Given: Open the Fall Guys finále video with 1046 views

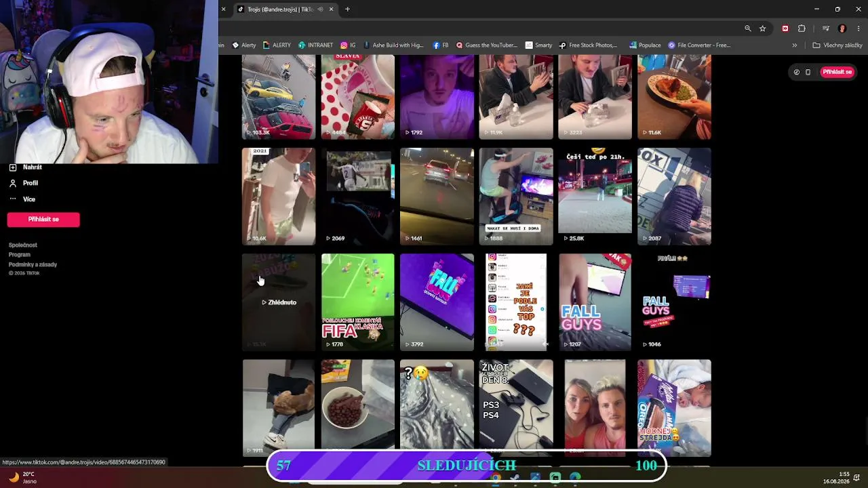Looking at the screenshot, I should tap(674, 302).
